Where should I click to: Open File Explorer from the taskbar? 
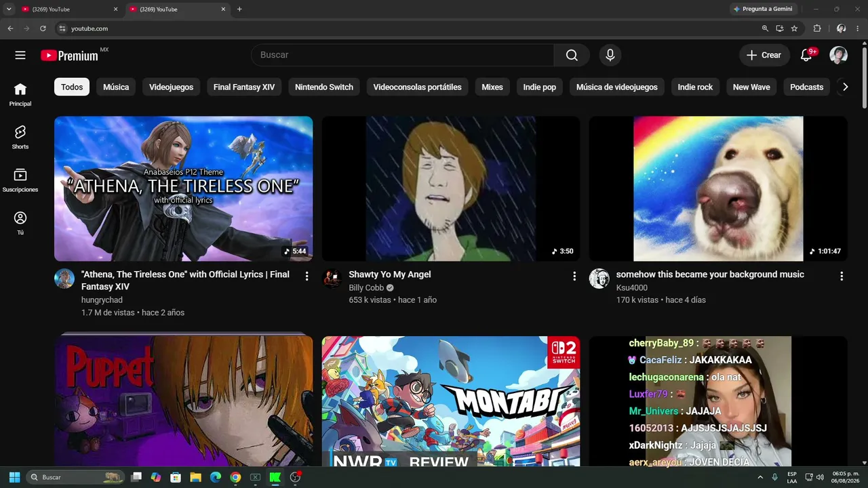[196, 477]
